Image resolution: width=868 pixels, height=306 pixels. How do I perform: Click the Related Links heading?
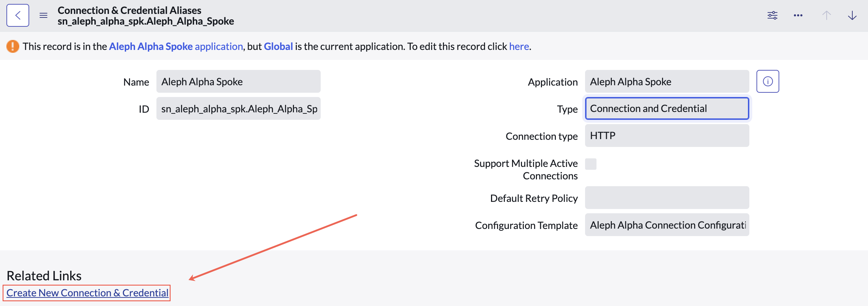click(x=44, y=276)
